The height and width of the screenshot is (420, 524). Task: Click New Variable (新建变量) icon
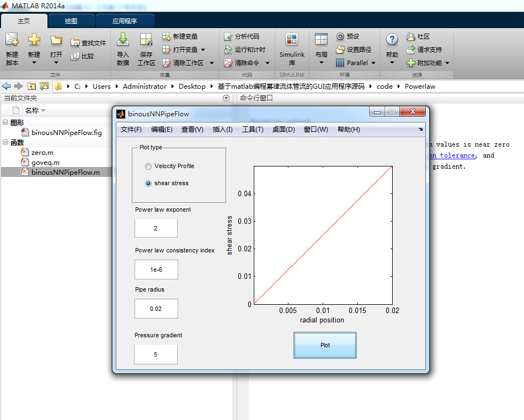(x=167, y=36)
